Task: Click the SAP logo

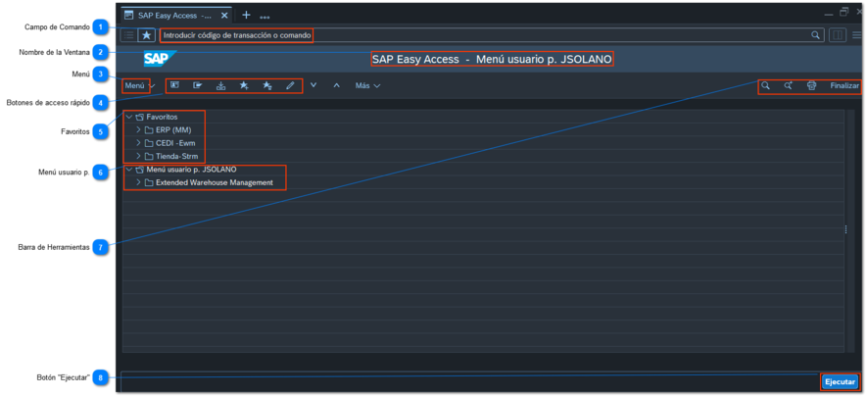Action: pyautogui.click(x=160, y=58)
